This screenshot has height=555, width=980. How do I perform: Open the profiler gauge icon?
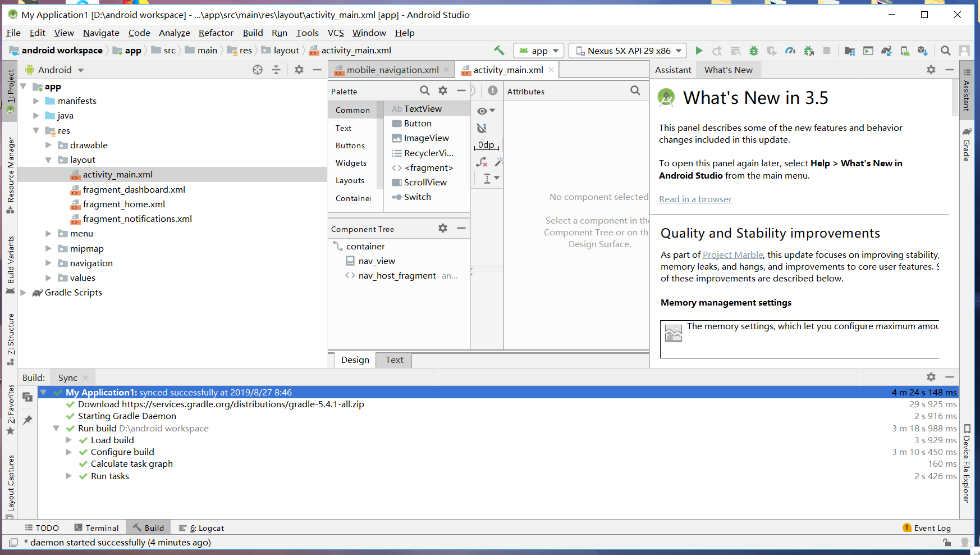coord(790,51)
